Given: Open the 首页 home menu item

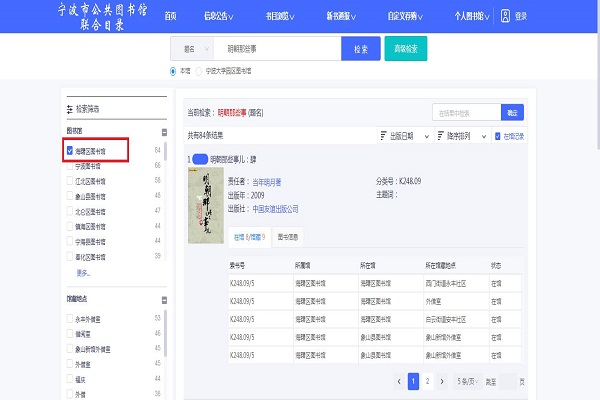Looking at the screenshot, I should pyautogui.click(x=170, y=16).
